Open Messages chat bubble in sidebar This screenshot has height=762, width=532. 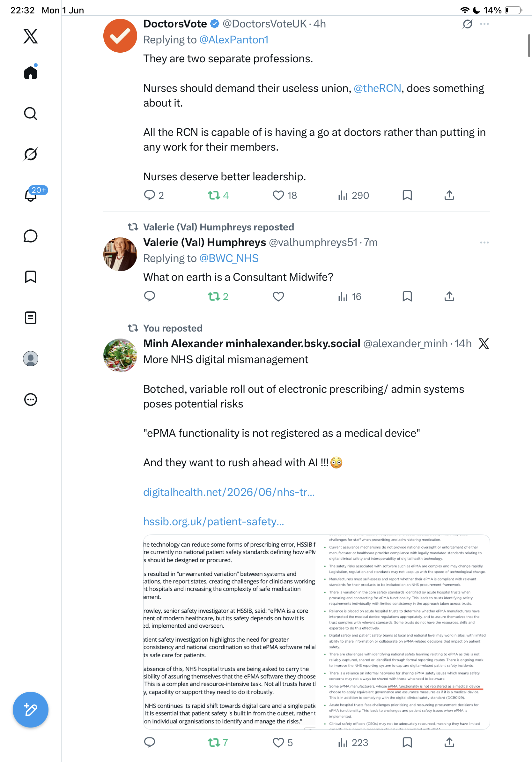[x=31, y=236]
